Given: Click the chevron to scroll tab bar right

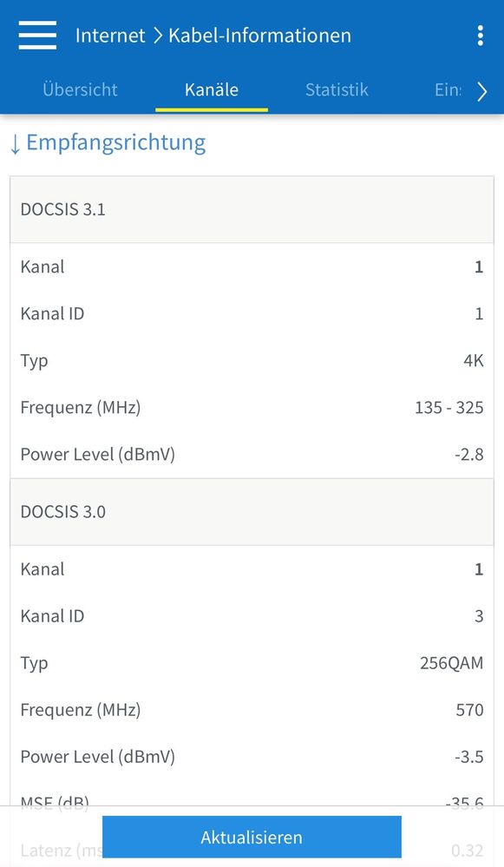Looking at the screenshot, I should click(x=483, y=90).
